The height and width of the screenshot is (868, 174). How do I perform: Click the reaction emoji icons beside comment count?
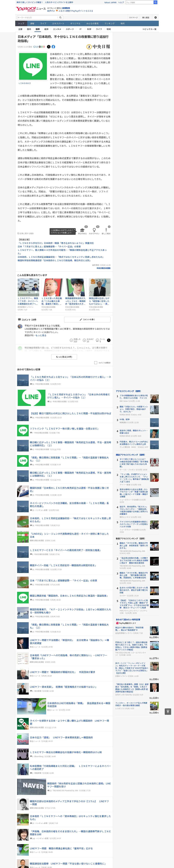tap(42, 47)
